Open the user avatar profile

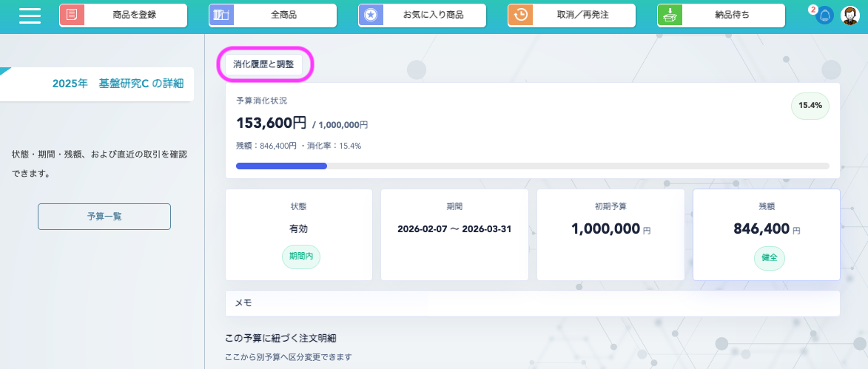click(x=850, y=16)
